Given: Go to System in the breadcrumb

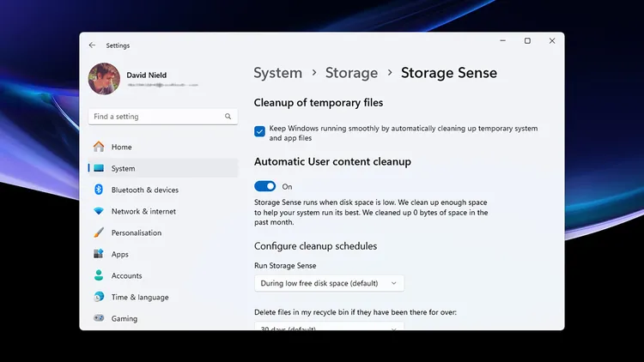Looking at the screenshot, I should 277,73.
